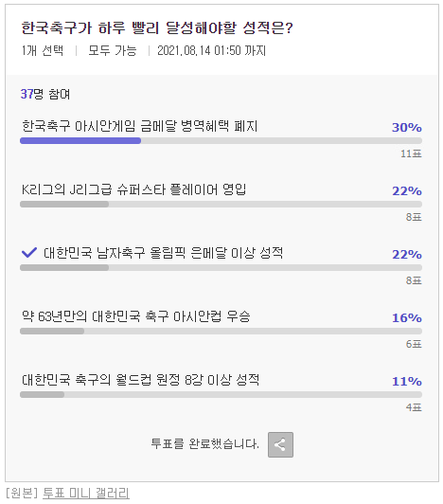Click the 11표 vote count

pyautogui.click(x=411, y=153)
